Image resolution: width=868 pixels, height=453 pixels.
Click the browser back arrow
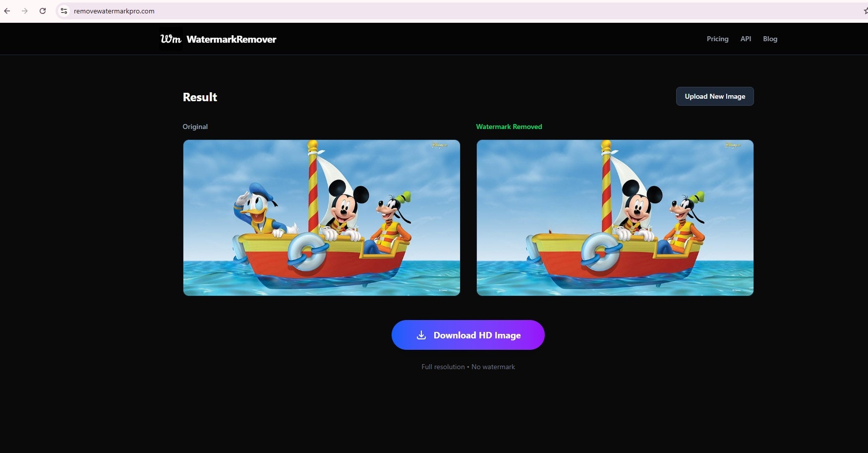click(x=6, y=10)
